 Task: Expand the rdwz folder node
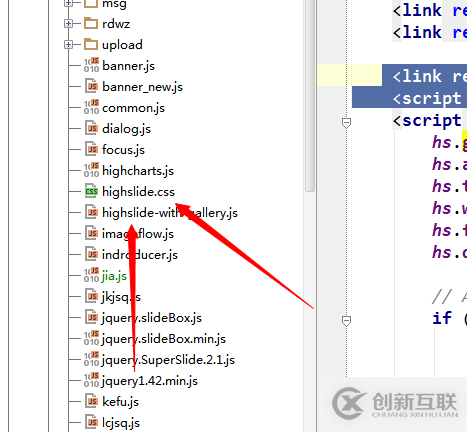click(68, 24)
